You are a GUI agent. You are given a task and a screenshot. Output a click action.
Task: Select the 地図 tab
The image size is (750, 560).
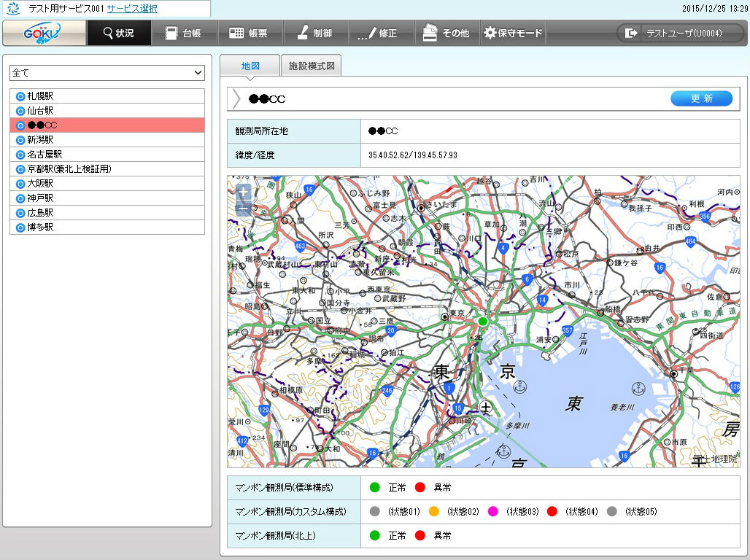[x=250, y=66]
